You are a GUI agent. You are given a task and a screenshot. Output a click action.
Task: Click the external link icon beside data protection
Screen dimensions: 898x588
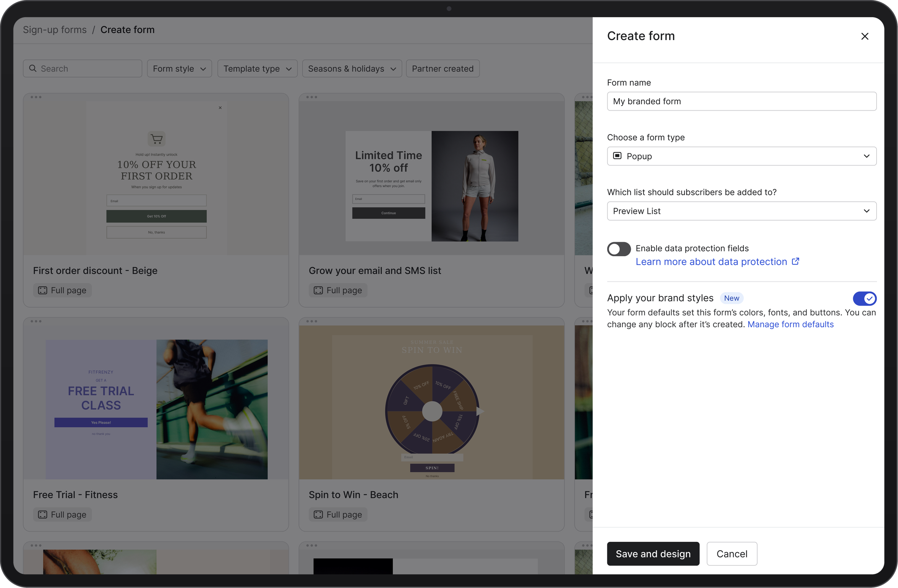pos(795,262)
